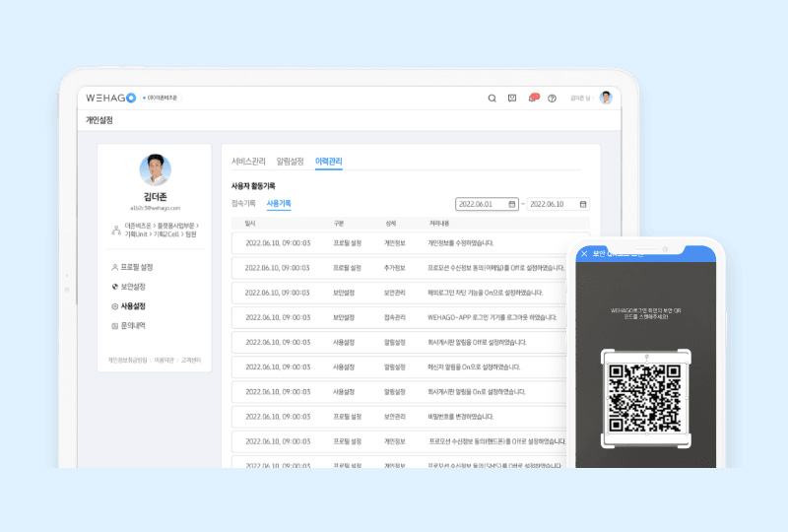Switch to the 접속기록 sub-tab
This screenshot has height=532, width=788.
pyautogui.click(x=243, y=203)
